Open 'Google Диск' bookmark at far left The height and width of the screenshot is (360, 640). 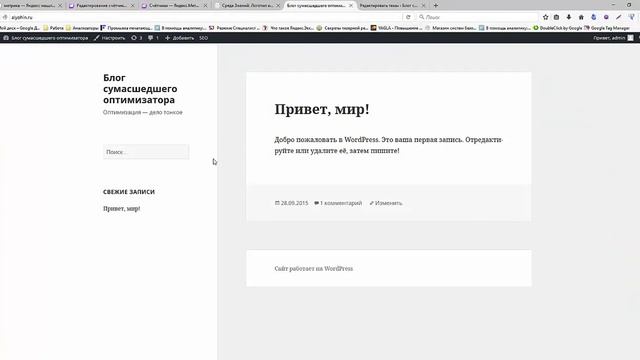click(20, 28)
